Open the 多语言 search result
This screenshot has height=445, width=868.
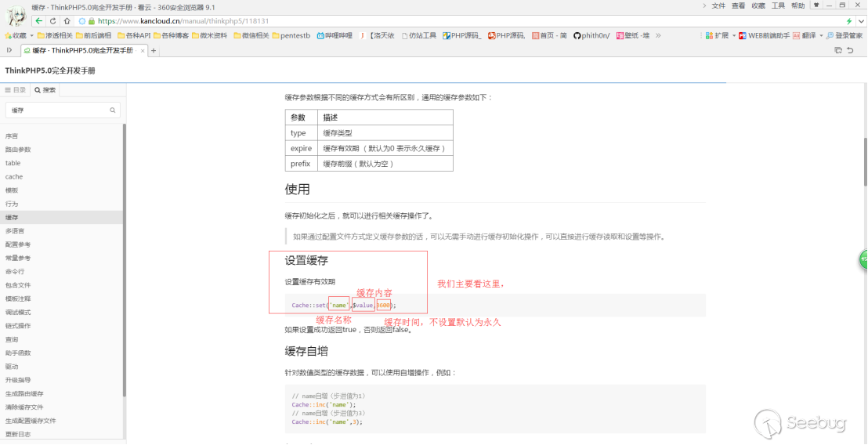pos(15,231)
